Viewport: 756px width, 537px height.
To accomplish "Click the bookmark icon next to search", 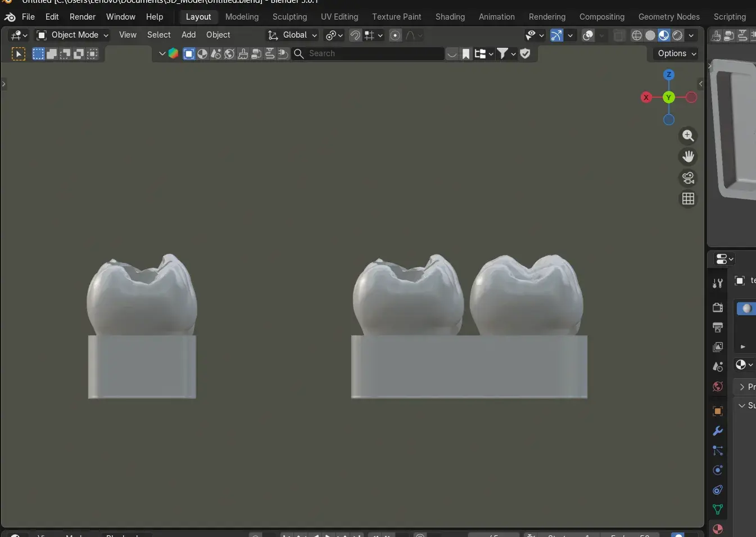I will pyautogui.click(x=466, y=53).
